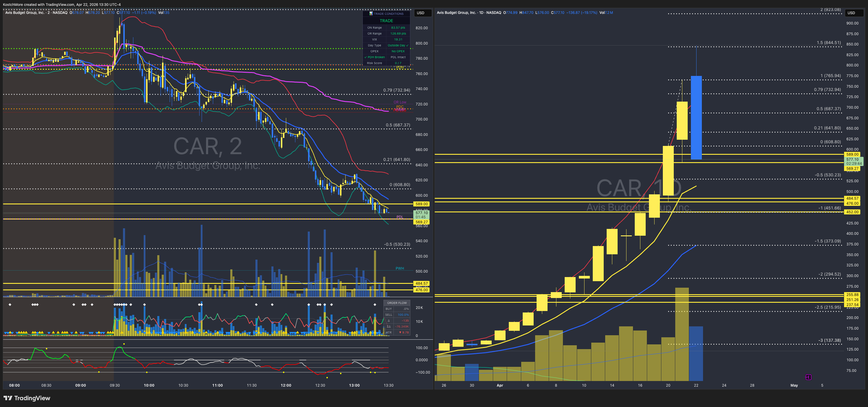Viewport: 868px width, 407px height.
Task: Click the 'Outside Day' day type value
Action: [398, 45]
